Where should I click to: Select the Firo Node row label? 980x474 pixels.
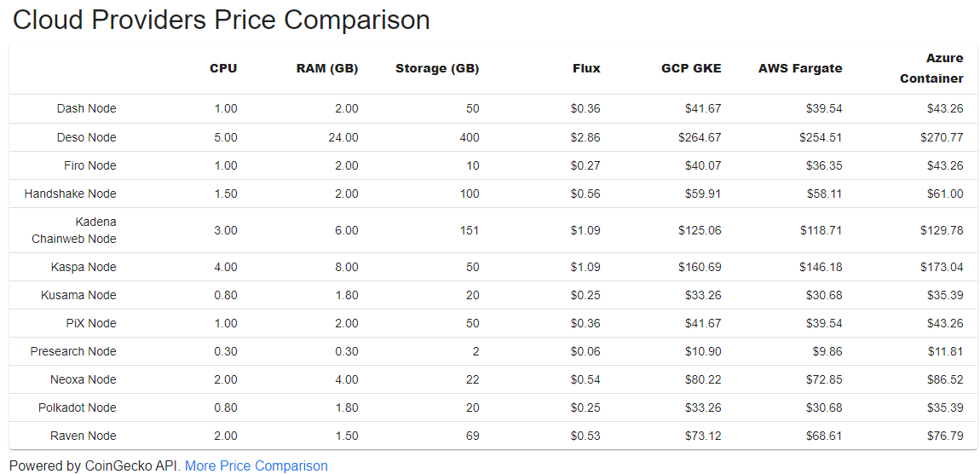(x=90, y=165)
